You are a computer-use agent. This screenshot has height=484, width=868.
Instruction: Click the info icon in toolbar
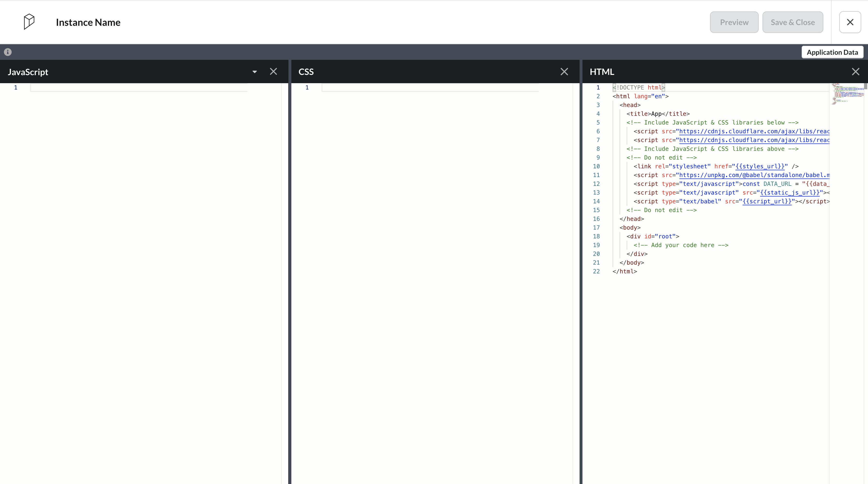(x=8, y=52)
